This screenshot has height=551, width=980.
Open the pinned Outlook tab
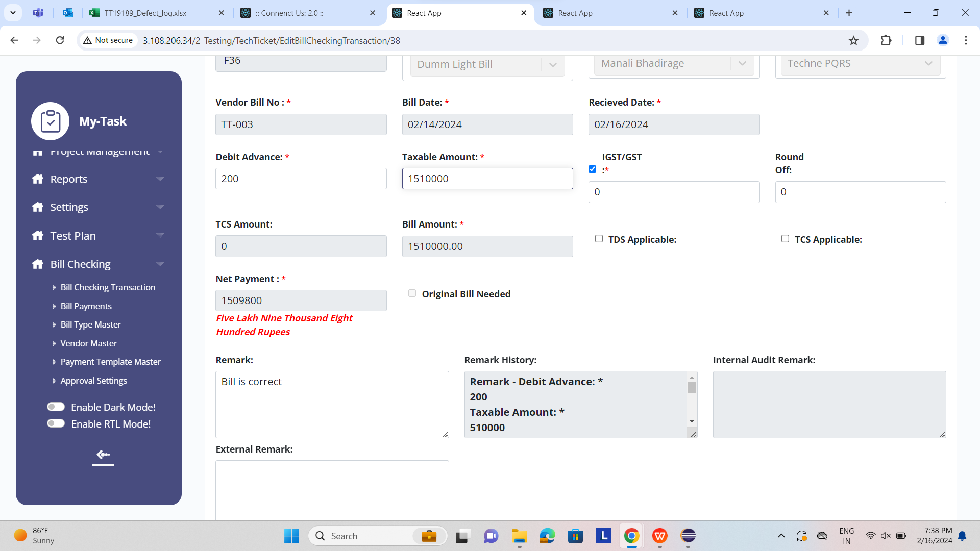coord(68,13)
